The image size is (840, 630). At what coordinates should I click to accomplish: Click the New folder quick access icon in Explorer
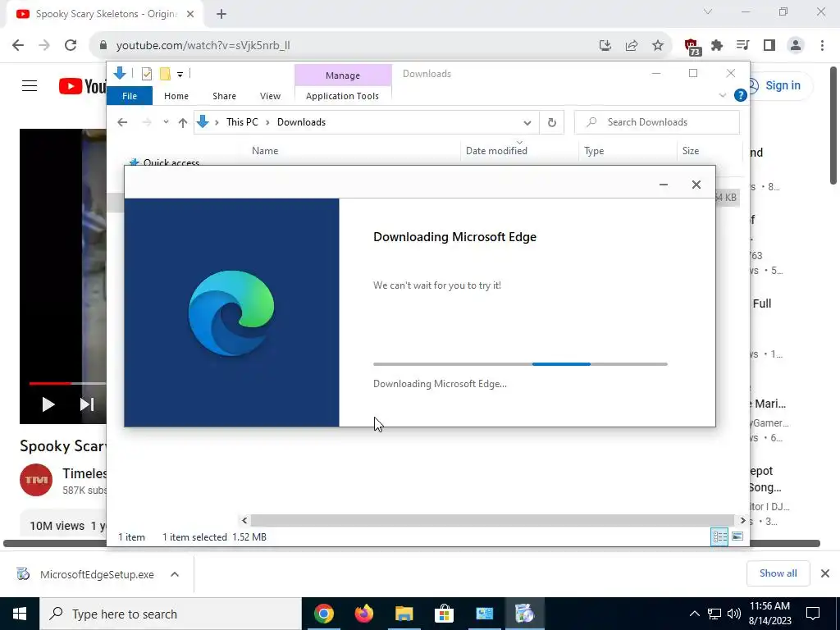tap(165, 74)
